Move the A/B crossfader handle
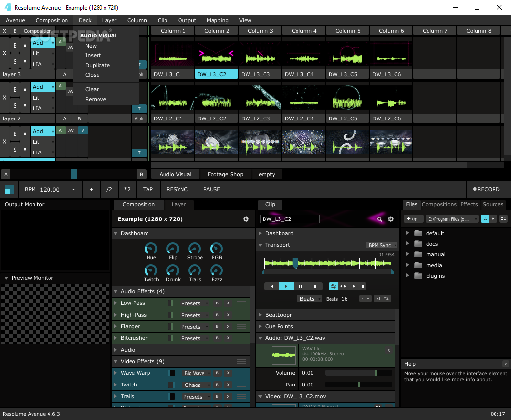Viewport: 511px width, 420px height. [x=74, y=174]
